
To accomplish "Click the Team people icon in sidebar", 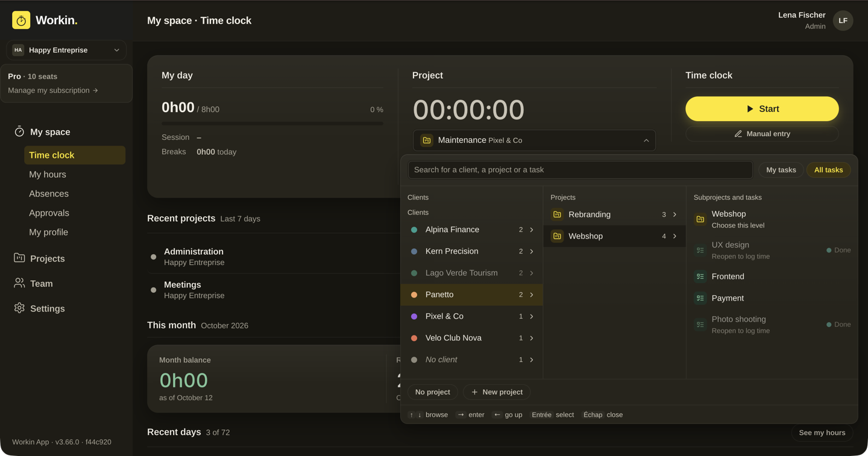I will [19, 283].
